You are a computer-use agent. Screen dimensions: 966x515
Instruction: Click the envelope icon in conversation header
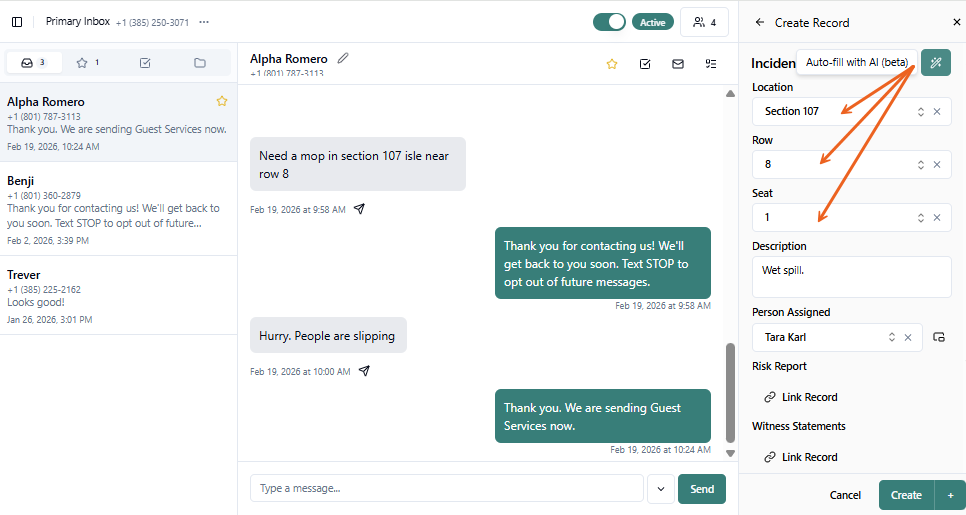(678, 64)
